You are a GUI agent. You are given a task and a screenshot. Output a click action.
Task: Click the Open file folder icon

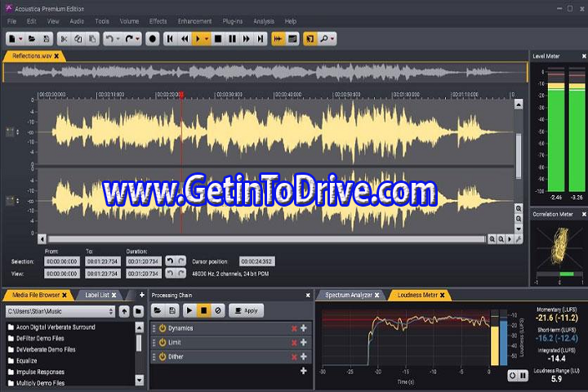pos(32,38)
